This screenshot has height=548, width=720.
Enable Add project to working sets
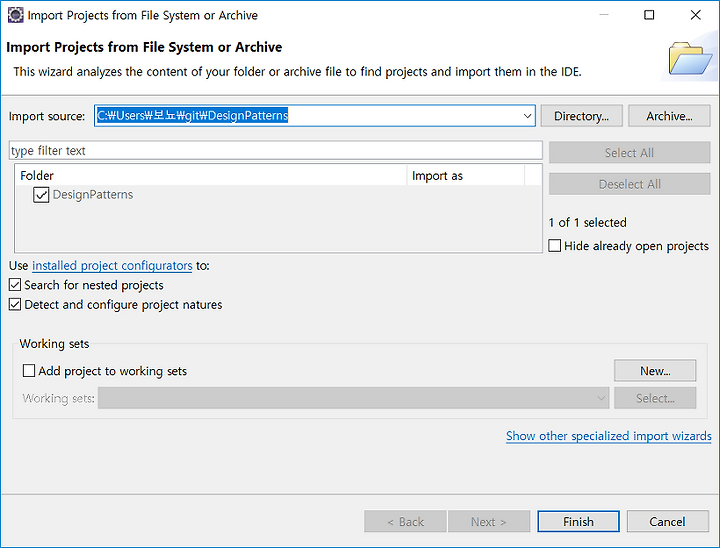click(29, 371)
